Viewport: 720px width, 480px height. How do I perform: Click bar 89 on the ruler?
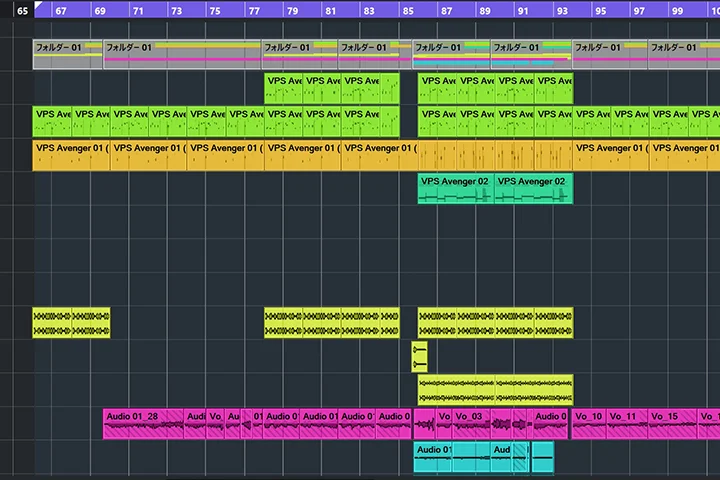coord(485,11)
